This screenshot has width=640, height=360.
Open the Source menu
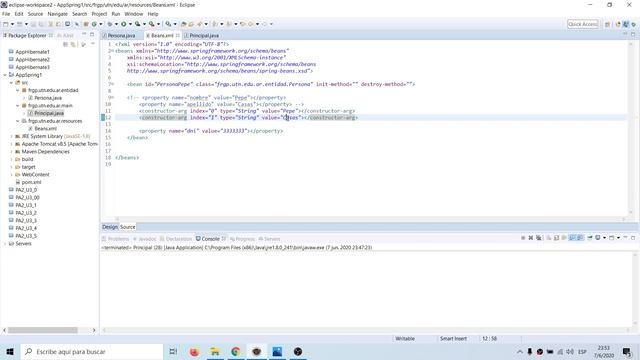35,14
